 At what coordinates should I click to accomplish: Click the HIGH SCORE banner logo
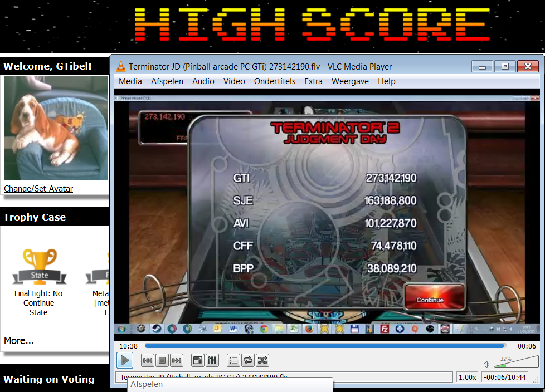click(x=312, y=24)
